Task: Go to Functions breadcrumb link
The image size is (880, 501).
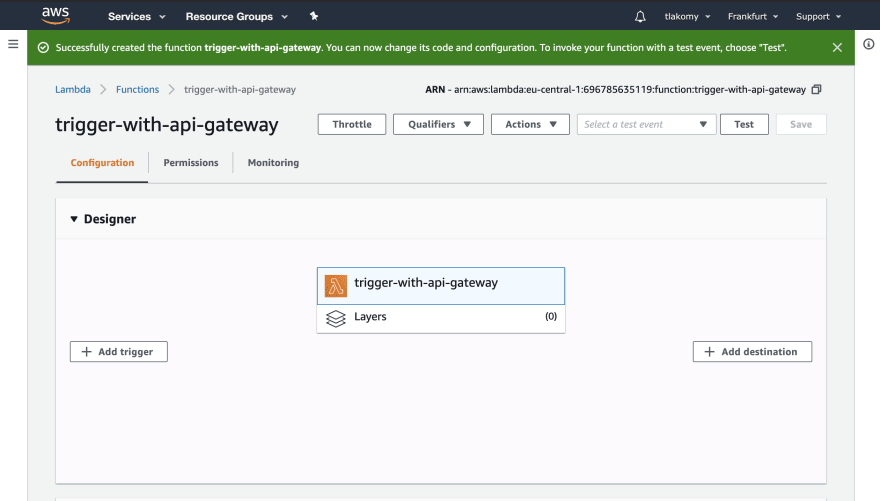Action: click(138, 89)
